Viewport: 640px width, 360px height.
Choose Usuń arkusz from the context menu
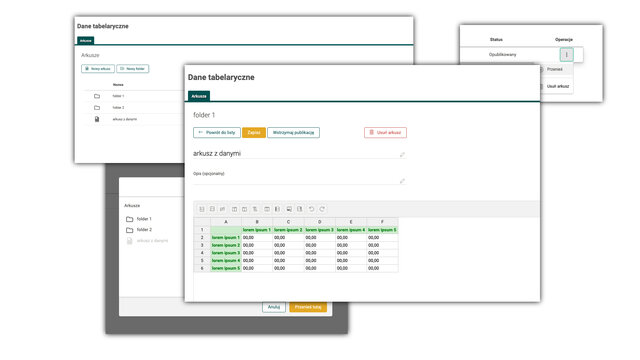point(558,86)
